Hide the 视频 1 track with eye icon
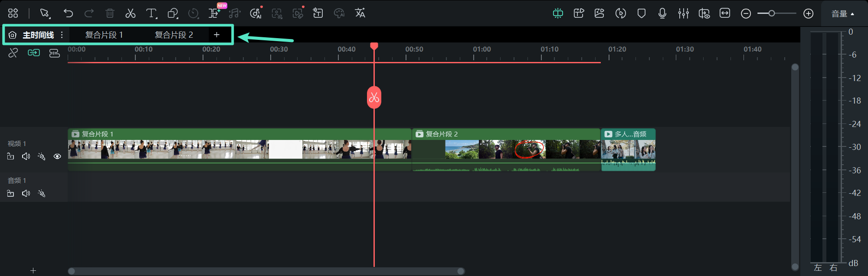This screenshot has height=276, width=868. 57,156
